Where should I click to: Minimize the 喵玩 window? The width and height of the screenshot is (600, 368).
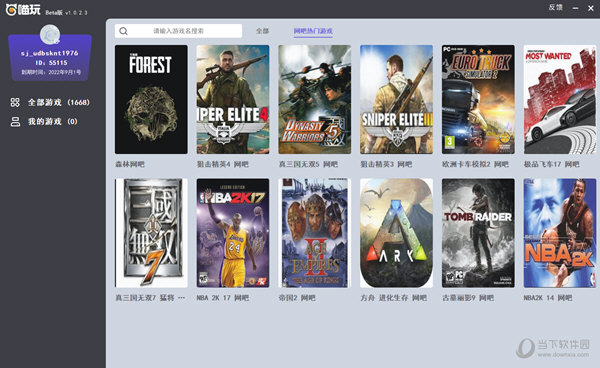click(x=576, y=8)
